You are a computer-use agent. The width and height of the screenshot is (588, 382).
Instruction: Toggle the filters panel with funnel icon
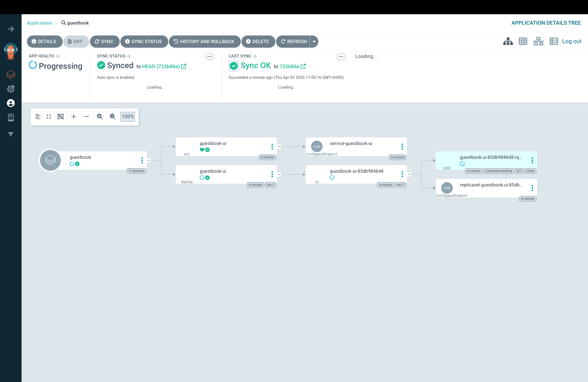(11, 134)
